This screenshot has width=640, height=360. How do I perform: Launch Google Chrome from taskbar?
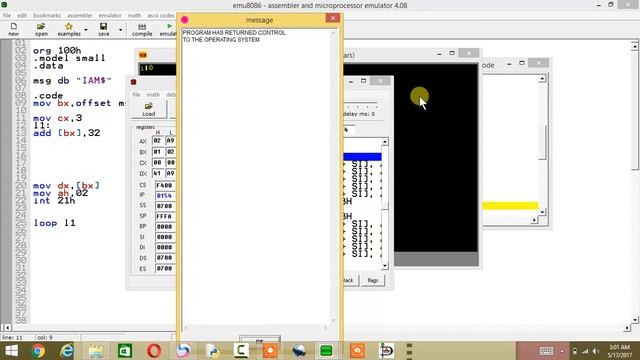[x=38, y=351]
